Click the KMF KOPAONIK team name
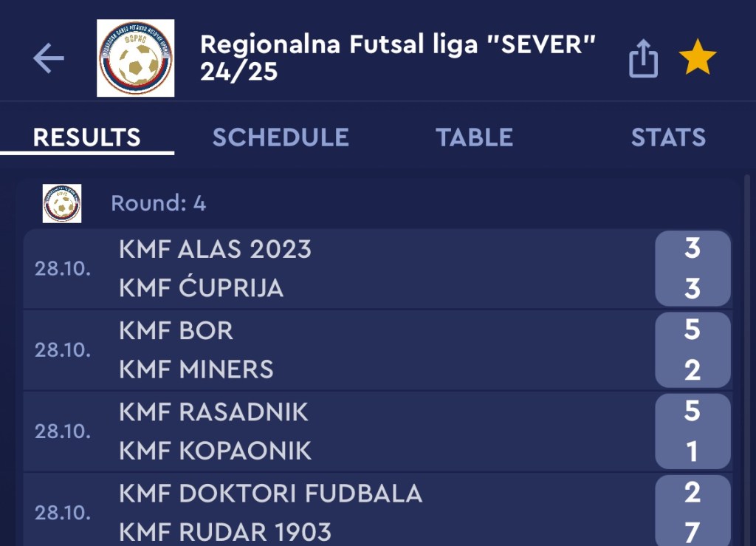The width and height of the screenshot is (756, 546). tap(215, 451)
